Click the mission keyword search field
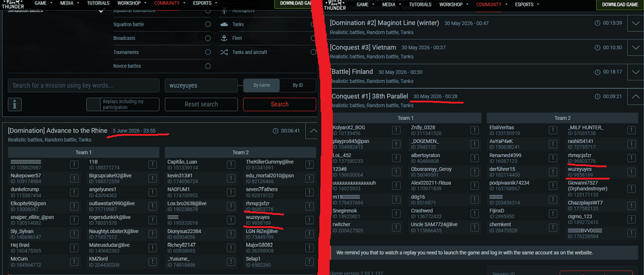 tap(84, 86)
